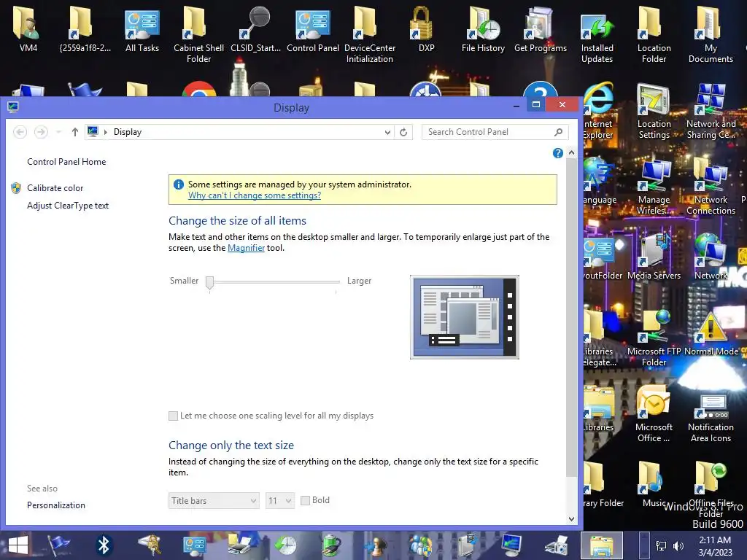Open Microsoft FTP Folder shortcut
This screenshot has width=747, height=560.
[654, 338]
